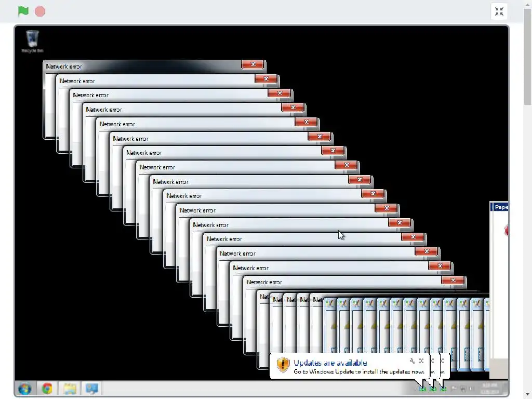Screen dimensions: 532x399
Task: Open the wrench options icon on the update balloon
Action: (x=412, y=361)
